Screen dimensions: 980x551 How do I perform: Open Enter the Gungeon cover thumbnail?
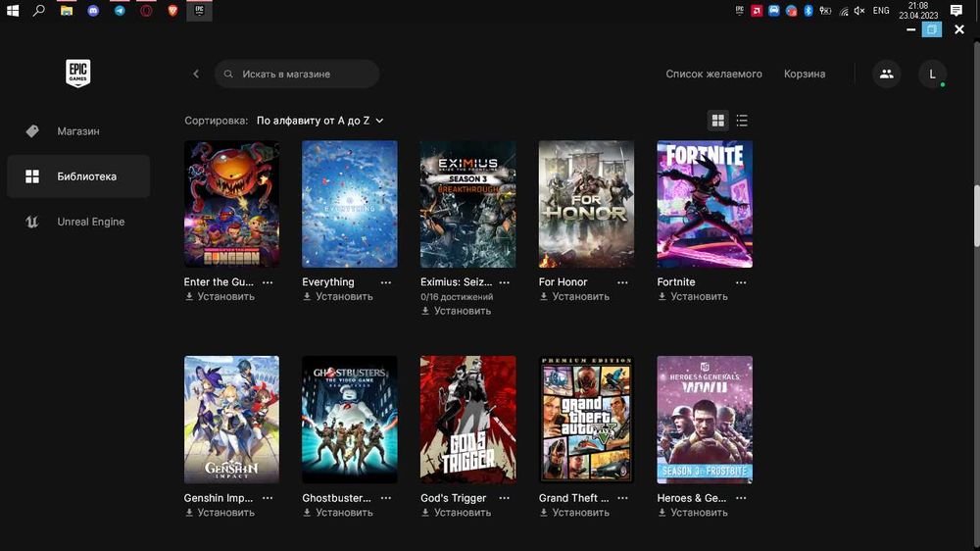coord(231,204)
